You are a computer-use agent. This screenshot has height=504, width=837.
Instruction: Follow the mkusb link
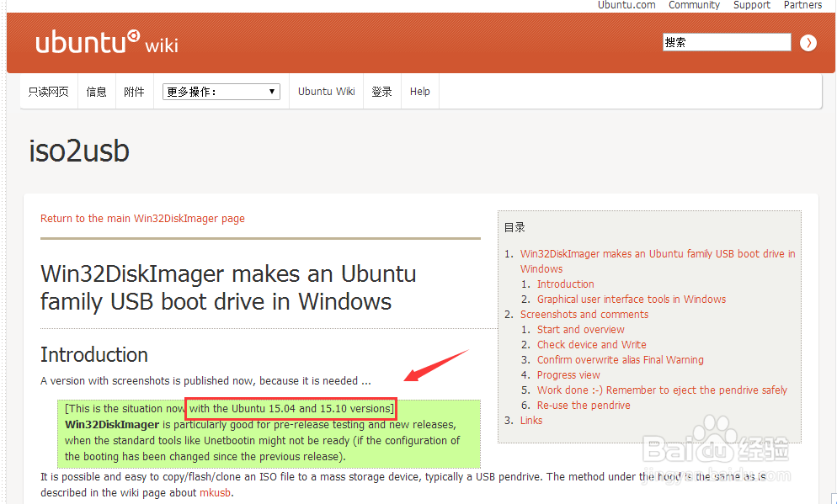click(x=215, y=493)
